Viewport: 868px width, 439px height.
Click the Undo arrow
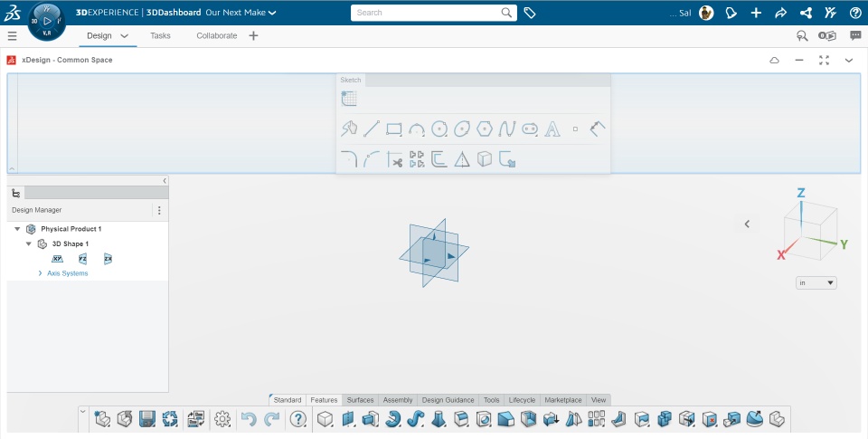(250, 419)
